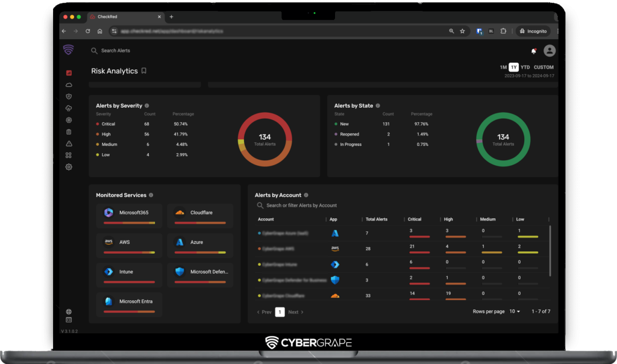
Task: Click info icon beside Alerts by Severity
Action: coord(147,105)
